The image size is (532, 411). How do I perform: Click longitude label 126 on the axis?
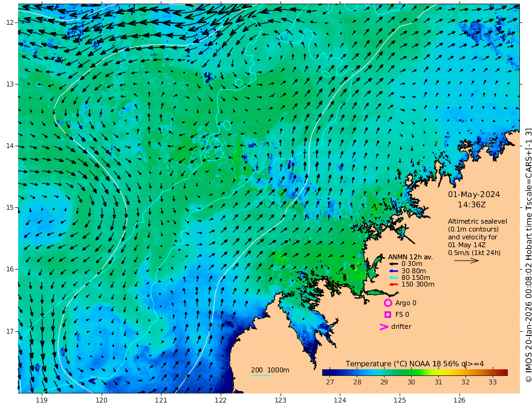point(459,401)
